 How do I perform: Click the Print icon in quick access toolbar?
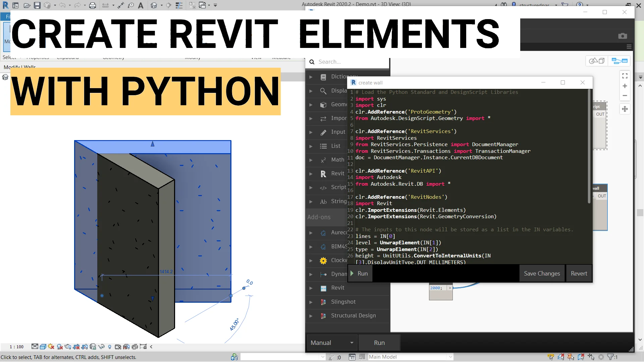click(x=93, y=5)
